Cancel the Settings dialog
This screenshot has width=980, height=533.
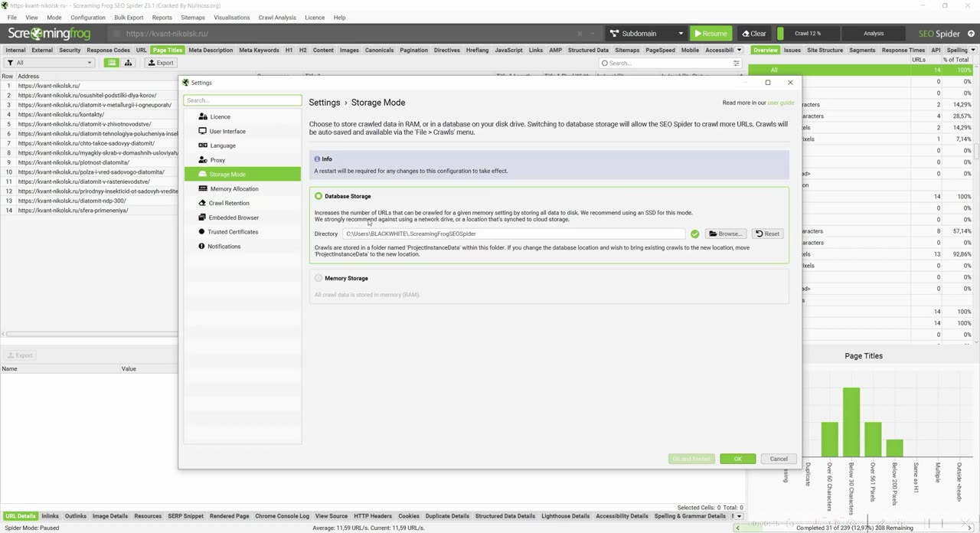(779, 459)
